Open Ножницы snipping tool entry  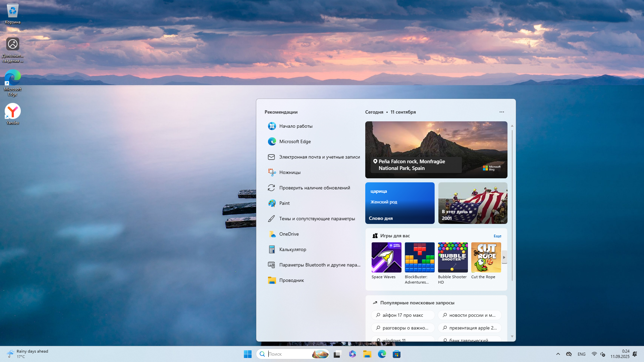point(289,172)
